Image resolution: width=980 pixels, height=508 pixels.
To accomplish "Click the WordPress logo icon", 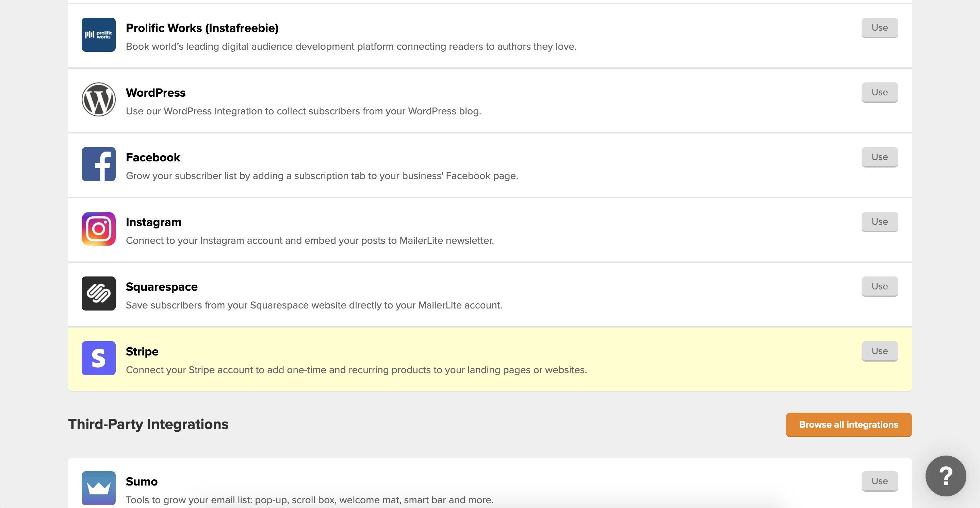I will [99, 99].
